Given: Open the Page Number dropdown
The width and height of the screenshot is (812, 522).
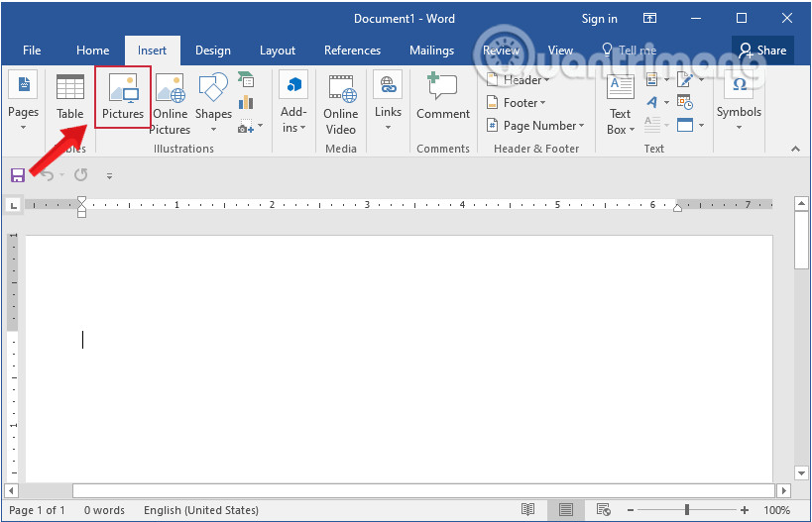Looking at the screenshot, I should [536, 126].
